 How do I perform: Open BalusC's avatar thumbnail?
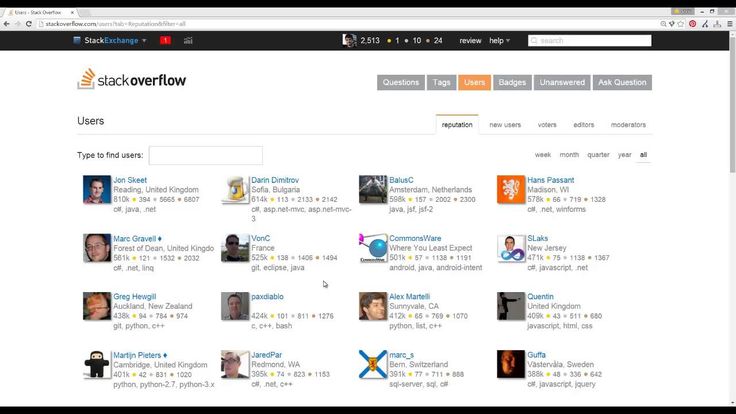coord(373,189)
